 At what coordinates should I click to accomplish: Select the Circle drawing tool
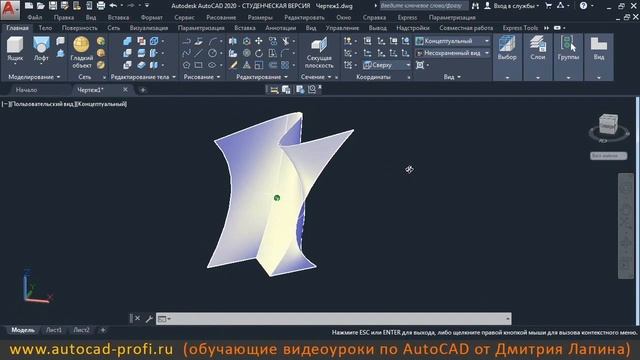tap(212, 53)
